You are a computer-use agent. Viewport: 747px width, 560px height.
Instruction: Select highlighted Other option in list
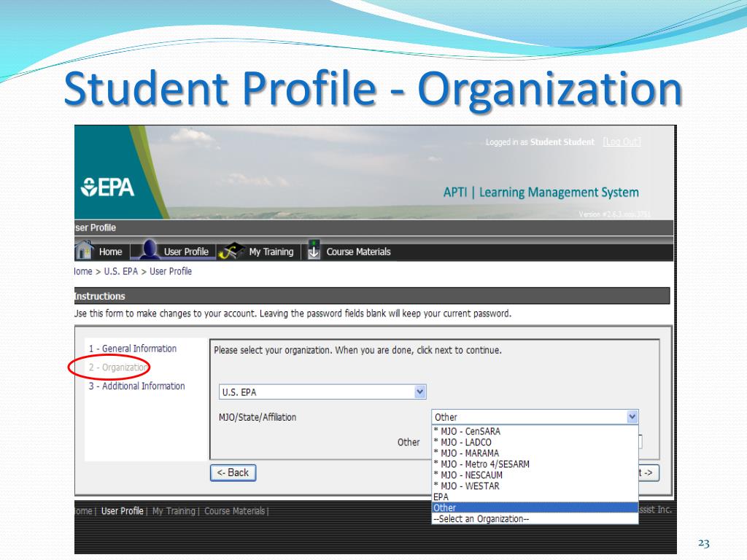pos(535,508)
